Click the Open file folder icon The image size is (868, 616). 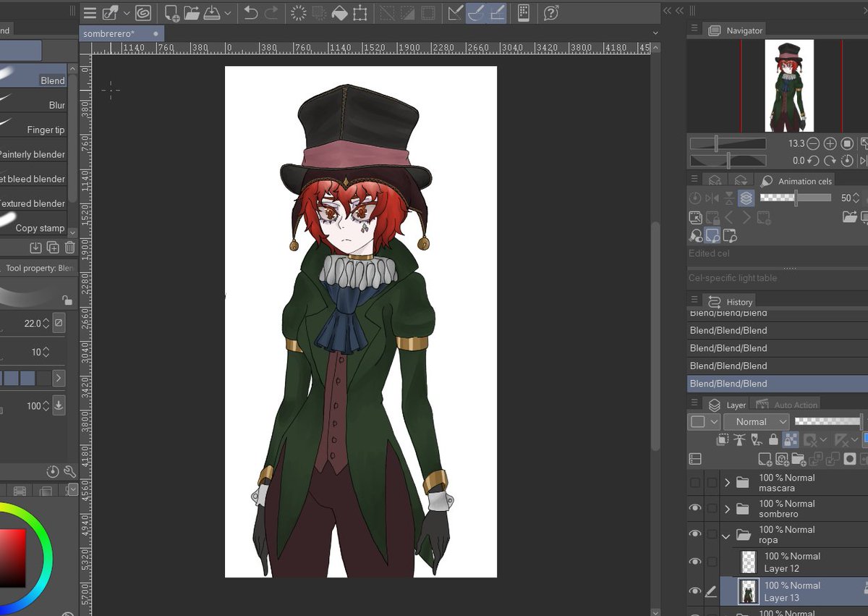192,13
